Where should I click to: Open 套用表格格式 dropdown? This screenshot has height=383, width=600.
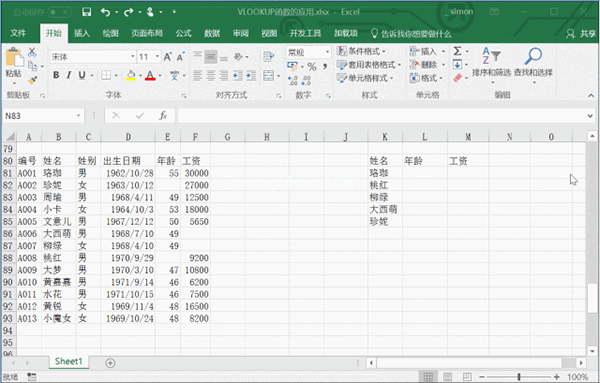tap(369, 65)
